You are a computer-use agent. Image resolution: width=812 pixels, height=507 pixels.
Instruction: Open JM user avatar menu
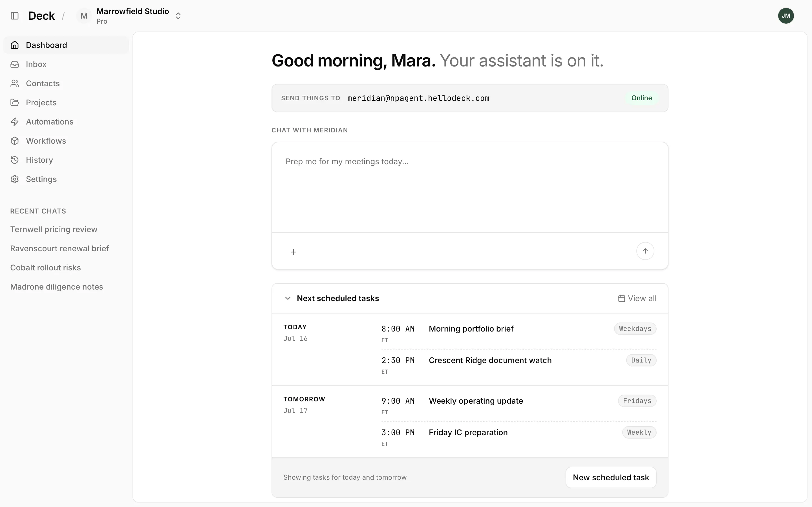click(x=786, y=16)
